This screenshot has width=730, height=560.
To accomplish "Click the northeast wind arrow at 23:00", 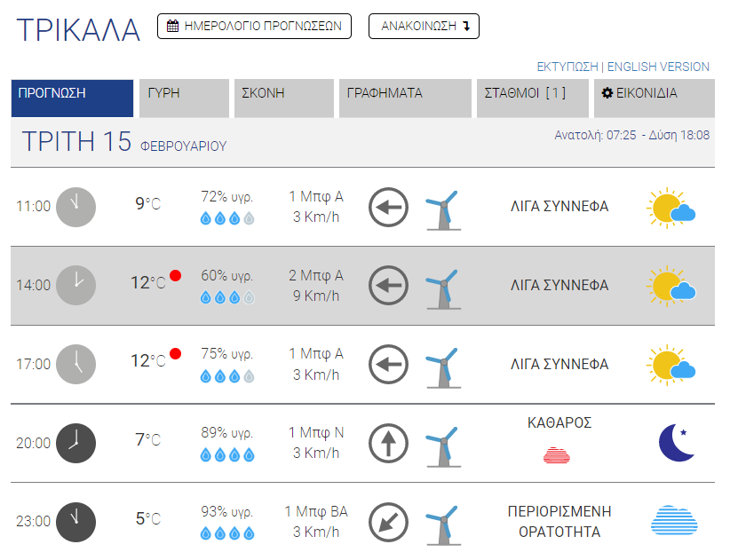I will click(388, 521).
